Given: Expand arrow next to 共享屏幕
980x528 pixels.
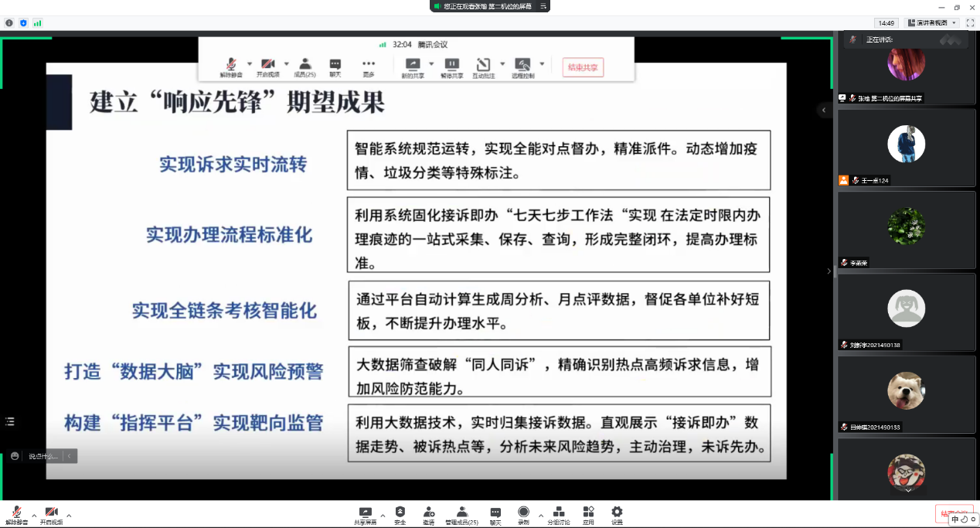Looking at the screenshot, I should (x=383, y=515).
